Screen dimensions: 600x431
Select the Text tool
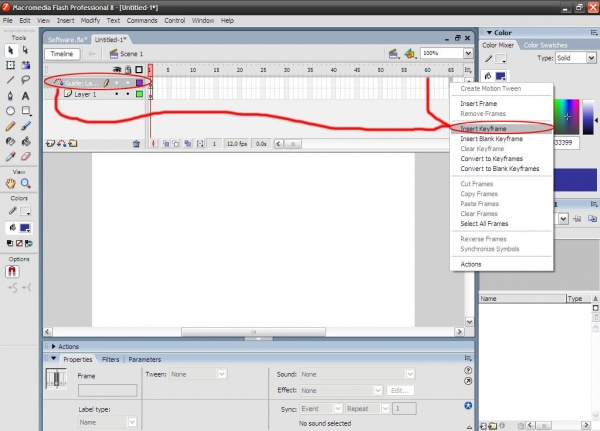coord(25,96)
